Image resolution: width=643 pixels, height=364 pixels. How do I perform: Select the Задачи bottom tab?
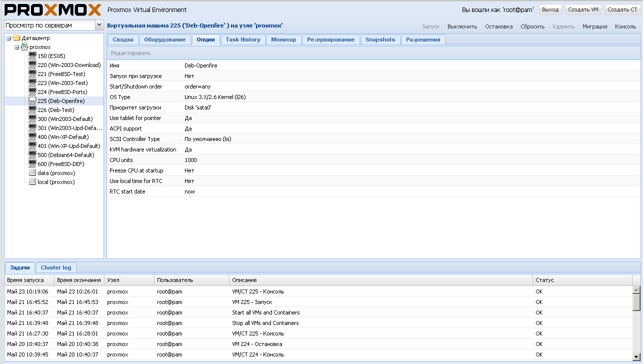[20, 267]
